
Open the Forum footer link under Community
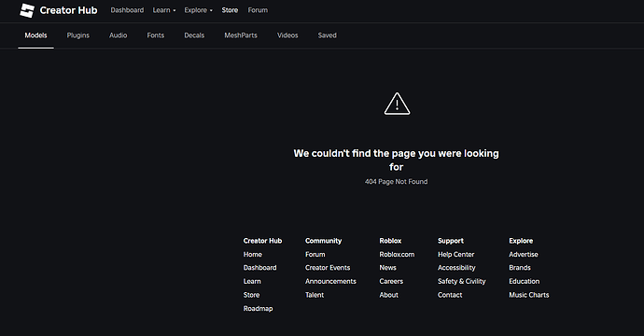coord(315,254)
